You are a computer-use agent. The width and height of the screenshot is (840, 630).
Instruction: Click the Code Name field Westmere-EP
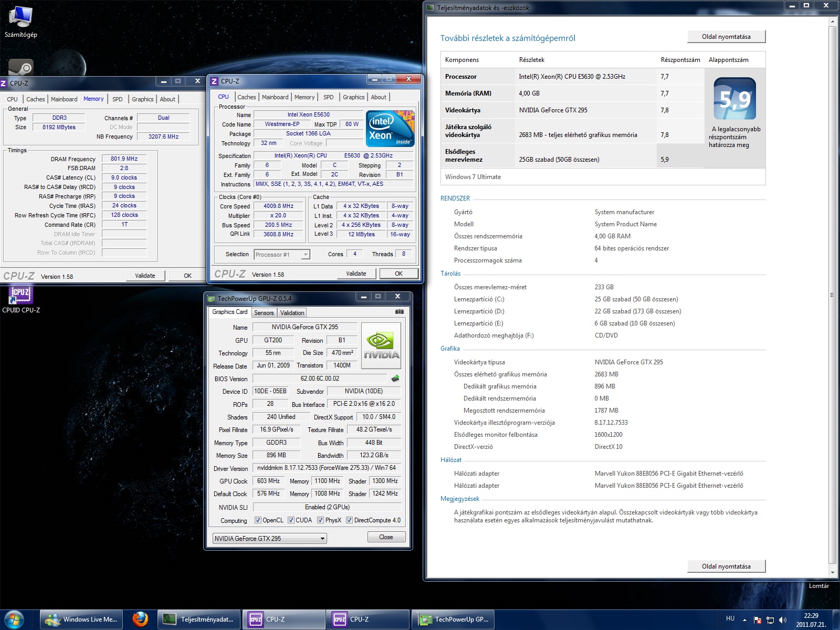282,124
